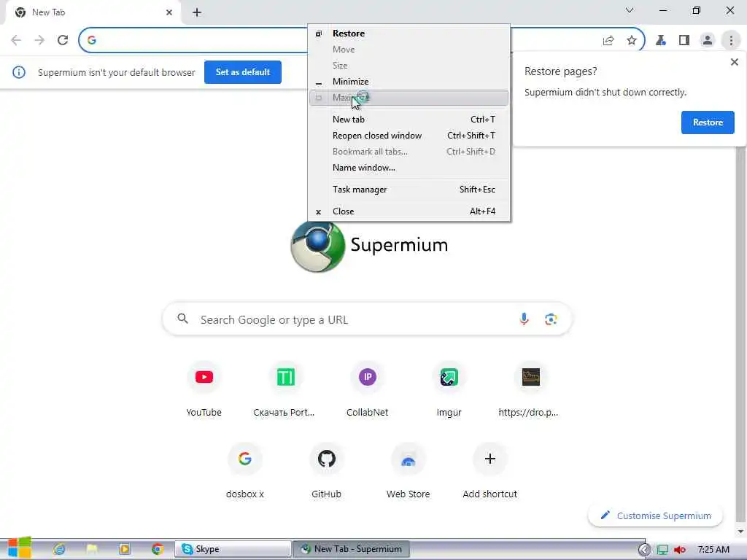Open the CollabNet shortcut
Image resolution: width=747 pixels, height=560 pixels.
click(x=368, y=391)
